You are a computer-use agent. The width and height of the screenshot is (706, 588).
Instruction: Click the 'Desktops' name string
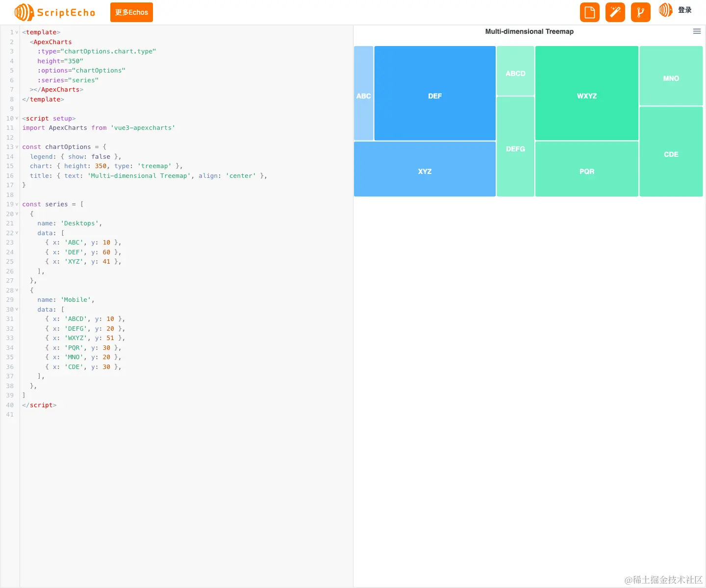click(79, 223)
